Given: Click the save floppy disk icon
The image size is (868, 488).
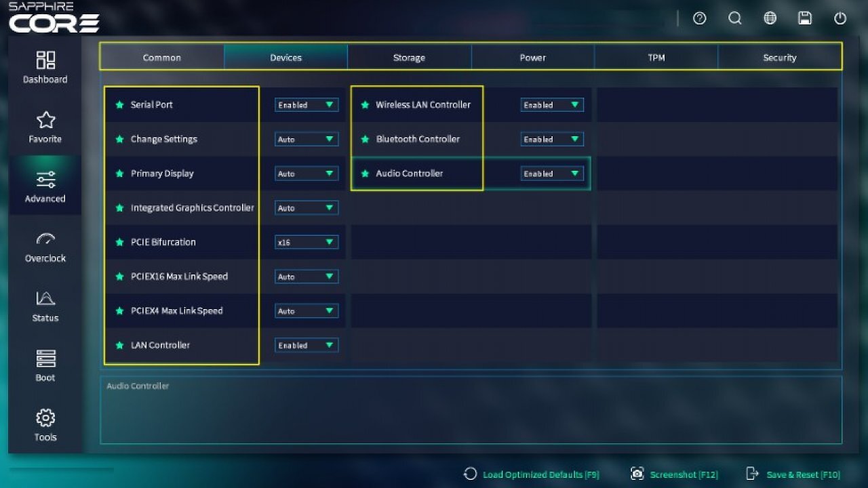Looking at the screenshot, I should coord(805,18).
